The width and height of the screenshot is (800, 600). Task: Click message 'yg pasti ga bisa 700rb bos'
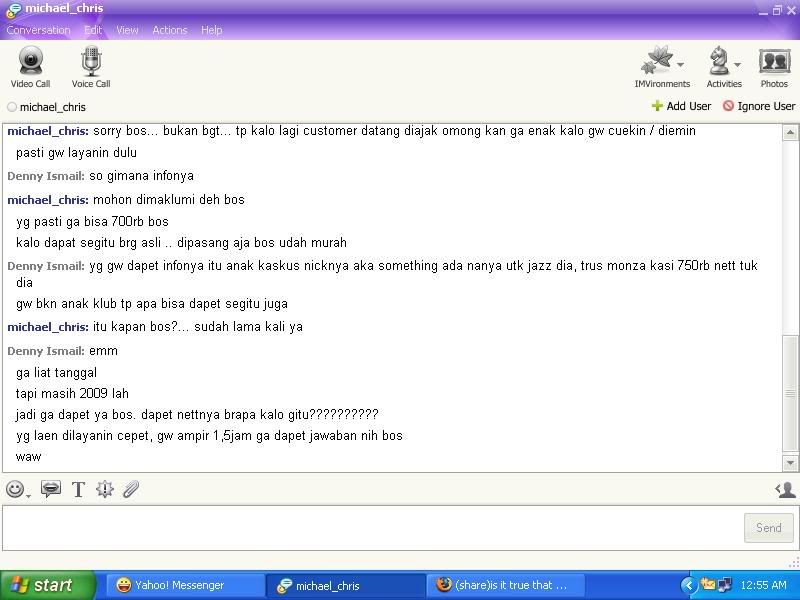tap(92, 221)
